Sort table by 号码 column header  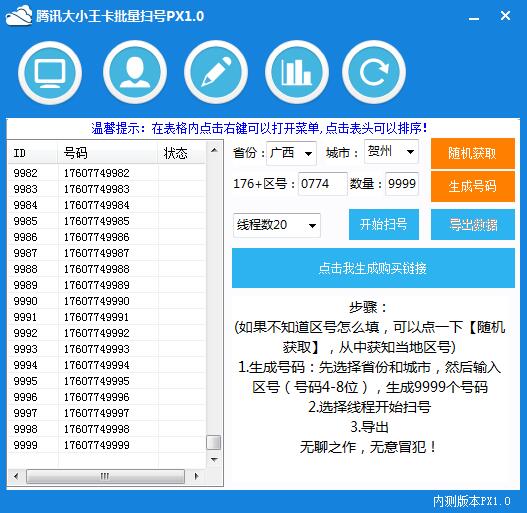pos(108,153)
